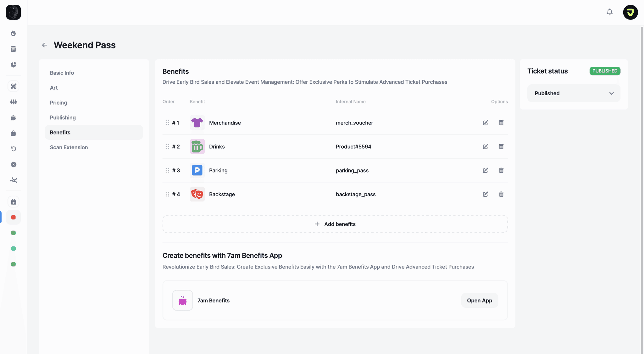Select the flame icon in the sidebar
Viewport: 644px width, 354px height.
click(x=13, y=33)
